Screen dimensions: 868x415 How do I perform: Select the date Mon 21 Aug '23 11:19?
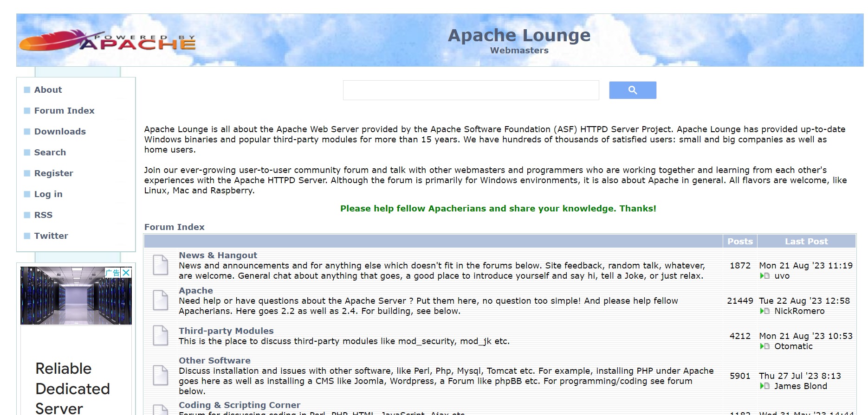pos(806,266)
